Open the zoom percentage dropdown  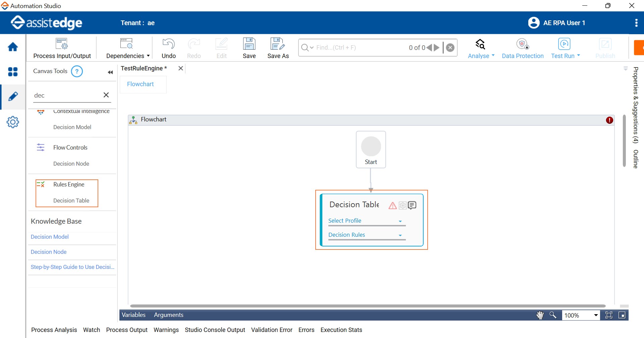pyautogui.click(x=596, y=315)
